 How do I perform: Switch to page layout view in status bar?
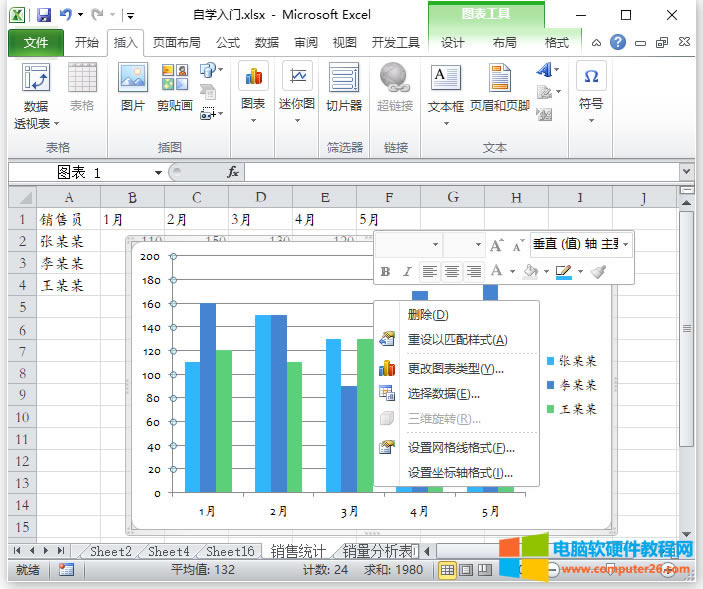pyautogui.click(x=465, y=569)
